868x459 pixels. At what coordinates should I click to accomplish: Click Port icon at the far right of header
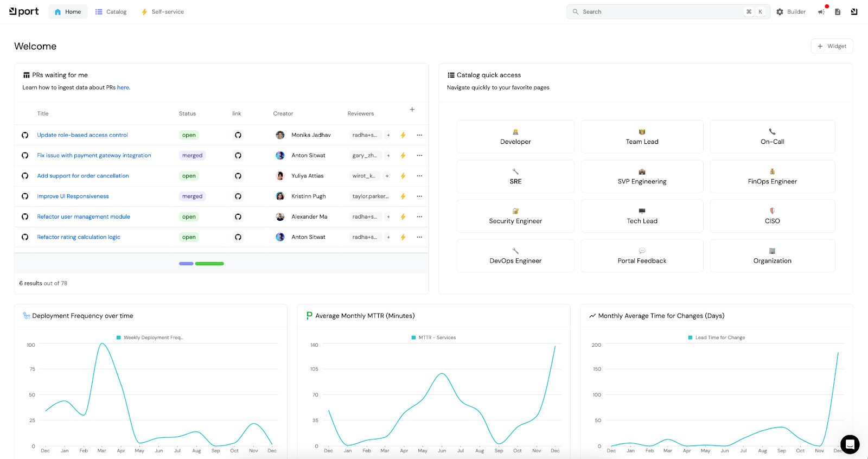pyautogui.click(x=854, y=12)
